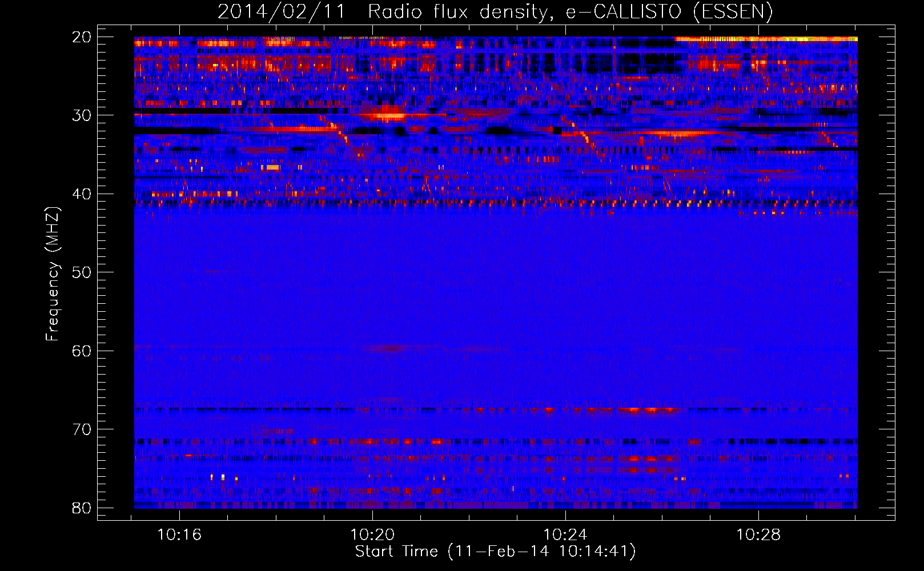Click the frequency tick label 40

point(82,194)
